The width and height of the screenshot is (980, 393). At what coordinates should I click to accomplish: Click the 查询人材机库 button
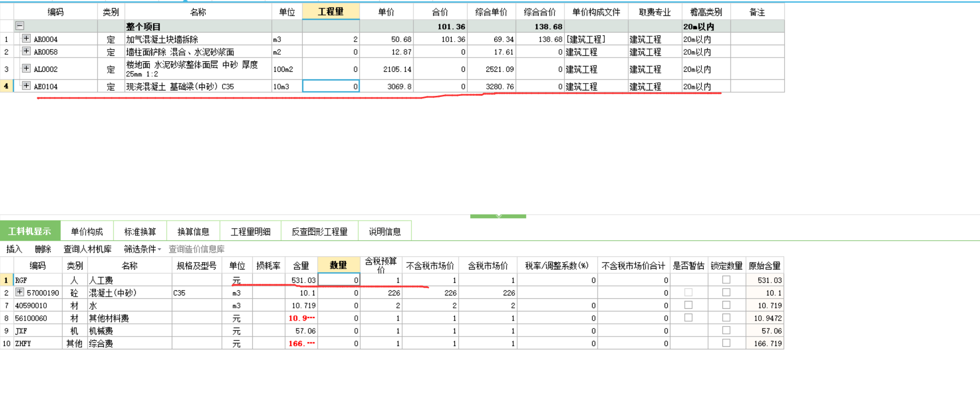[87, 249]
